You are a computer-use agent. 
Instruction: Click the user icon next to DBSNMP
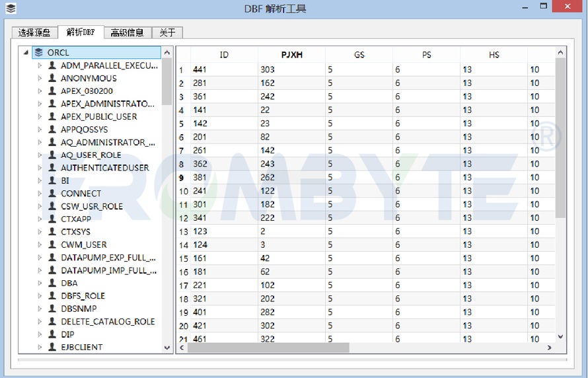(x=52, y=308)
